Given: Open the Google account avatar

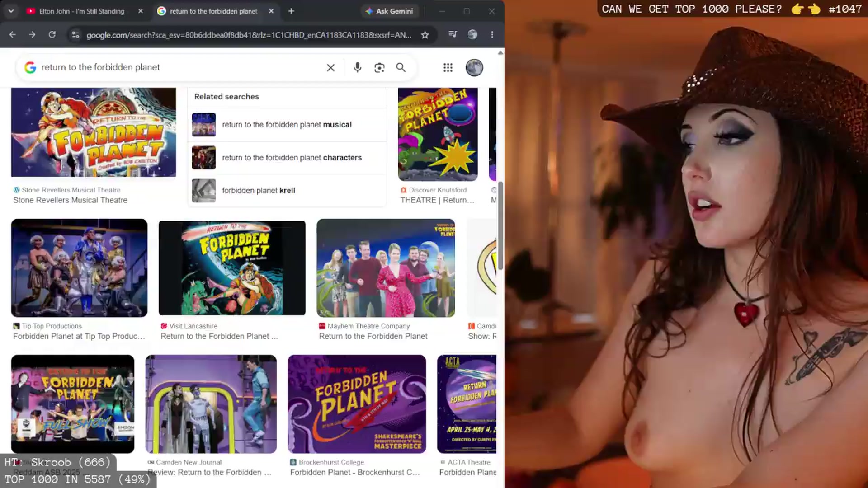Looking at the screenshot, I should tap(474, 67).
